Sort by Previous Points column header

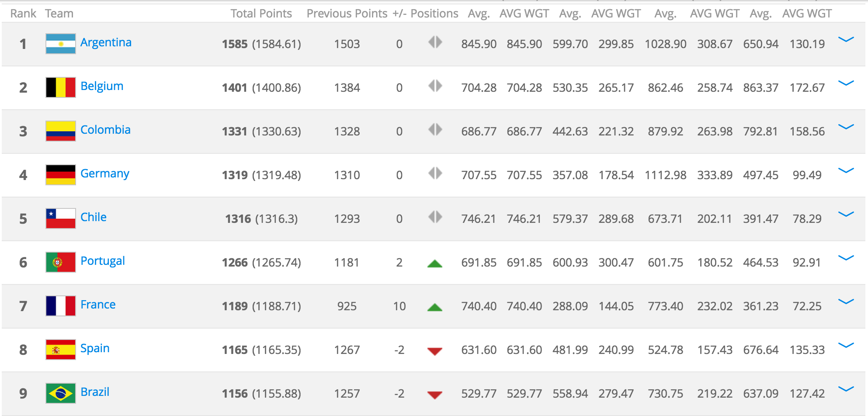click(x=347, y=14)
